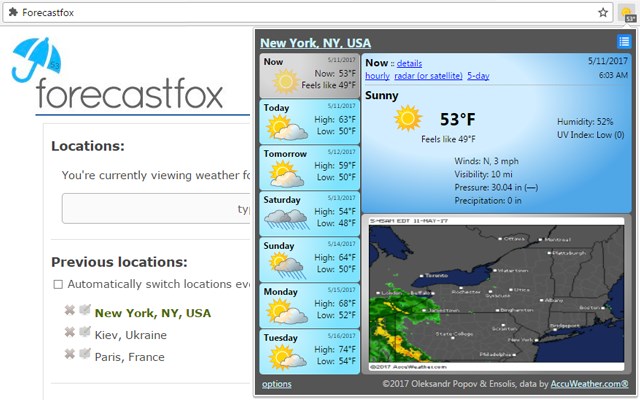Click the location search input field

pos(156,209)
